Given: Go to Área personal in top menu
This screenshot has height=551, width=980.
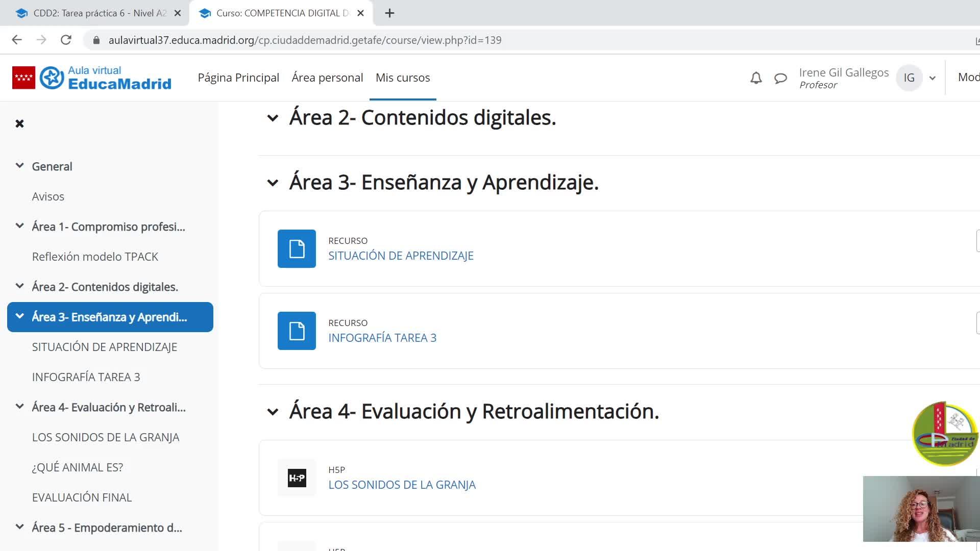Looking at the screenshot, I should [x=327, y=78].
